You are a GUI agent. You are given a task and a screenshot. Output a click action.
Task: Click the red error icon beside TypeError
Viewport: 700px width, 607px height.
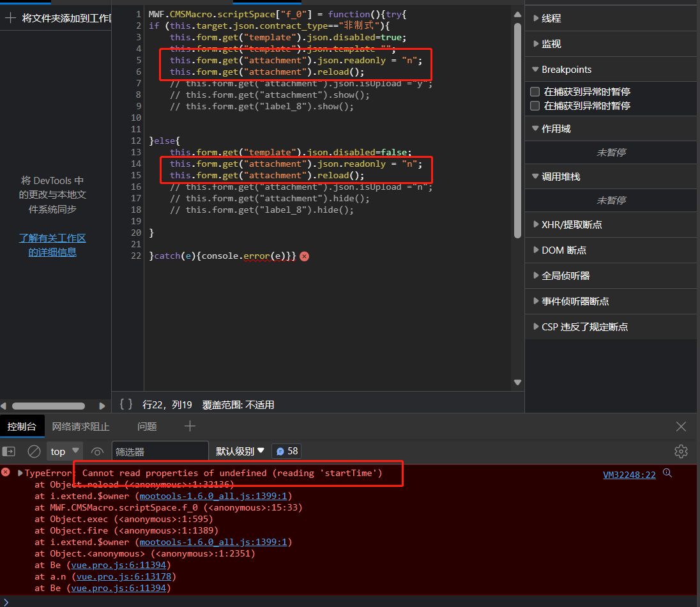5,472
